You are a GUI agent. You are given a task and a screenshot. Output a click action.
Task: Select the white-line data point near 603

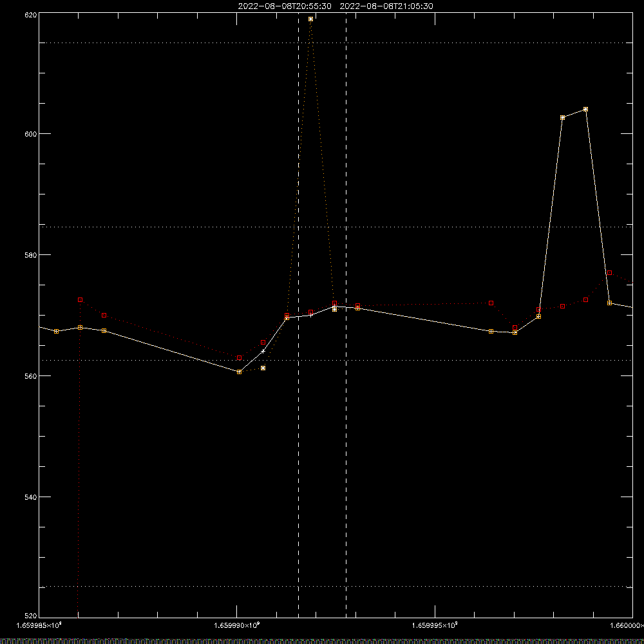(563, 117)
